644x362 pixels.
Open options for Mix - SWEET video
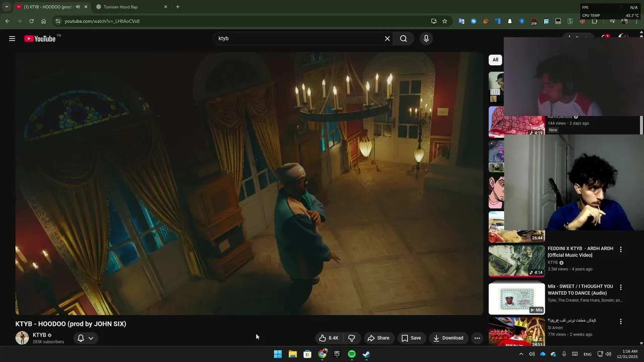tap(620, 287)
